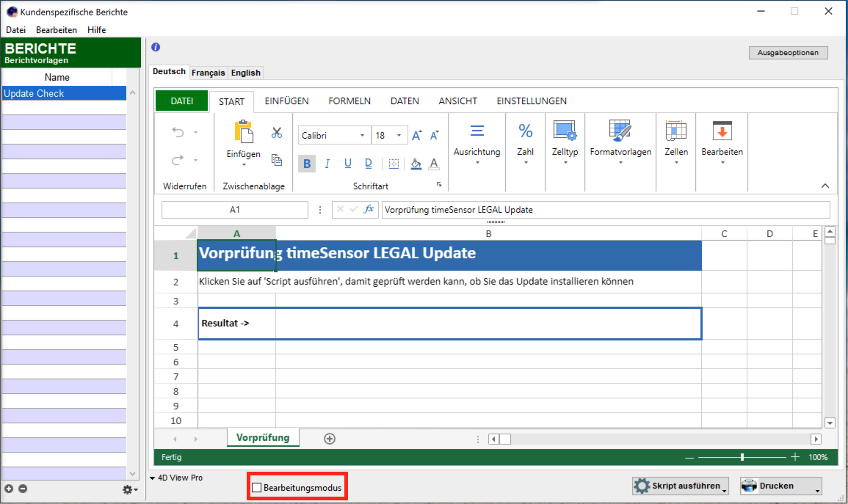The height and width of the screenshot is (504, 848).
Task: Click the add report plus icon
Action: coord(9,489)
